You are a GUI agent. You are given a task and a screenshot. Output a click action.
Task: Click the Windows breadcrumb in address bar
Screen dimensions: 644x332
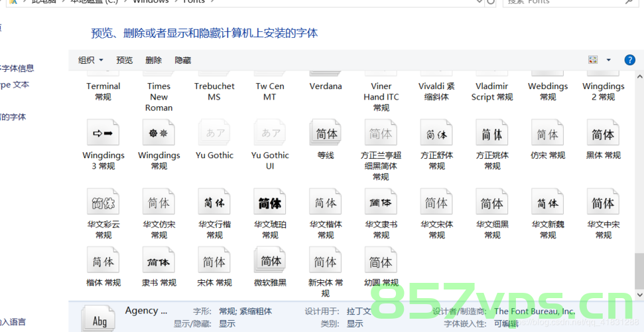[151, 1]
